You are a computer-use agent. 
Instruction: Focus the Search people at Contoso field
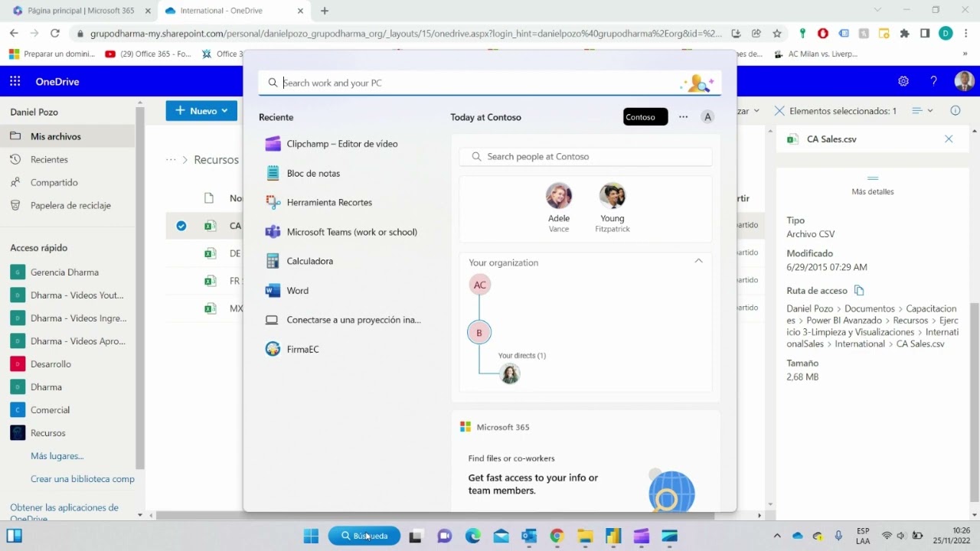pyautogui.click(x=586, y=156)
